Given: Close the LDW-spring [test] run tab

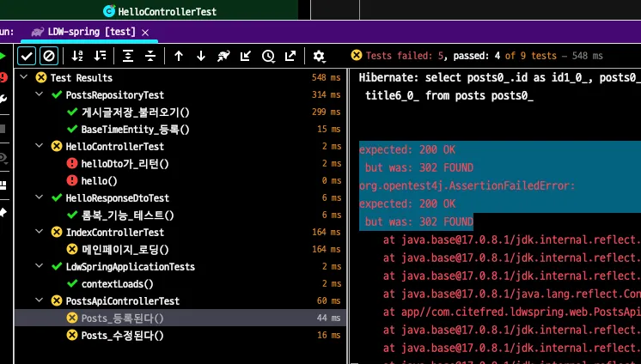Looking at the screenshot, I should click(x=145, y=32).
